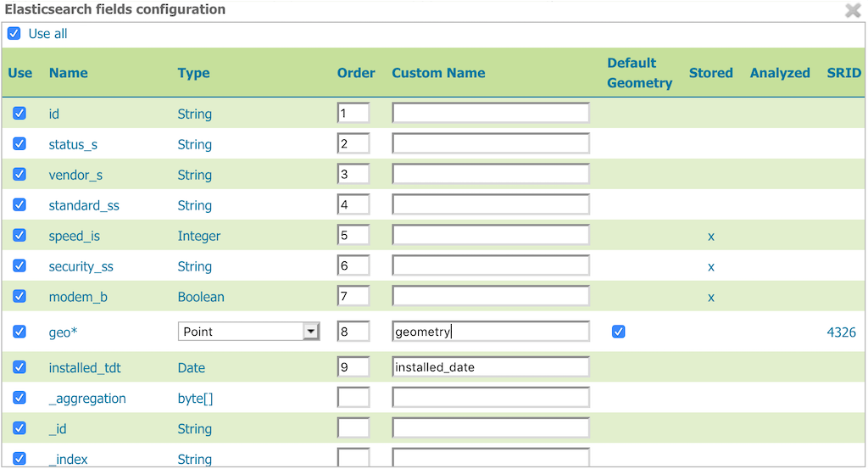Click the Order field for status_s
The height and width of the screenshot is (469, 868).
tap(353, 144)
